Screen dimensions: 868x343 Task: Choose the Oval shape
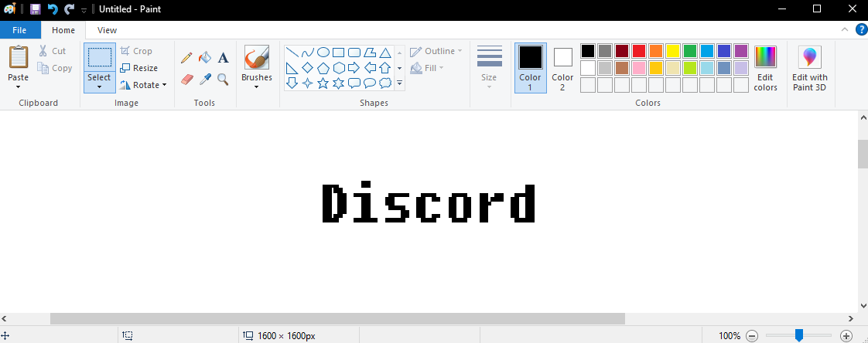(323, 53)
